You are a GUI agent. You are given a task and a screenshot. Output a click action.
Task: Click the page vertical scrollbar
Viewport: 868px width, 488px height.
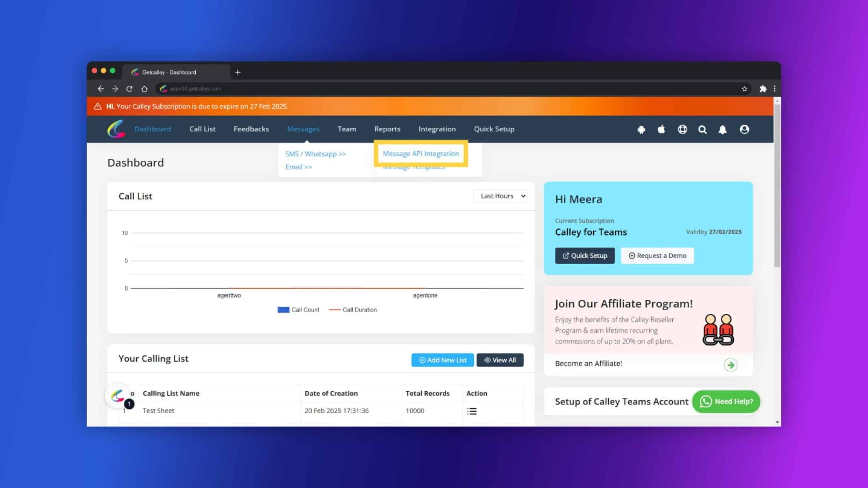777,185
